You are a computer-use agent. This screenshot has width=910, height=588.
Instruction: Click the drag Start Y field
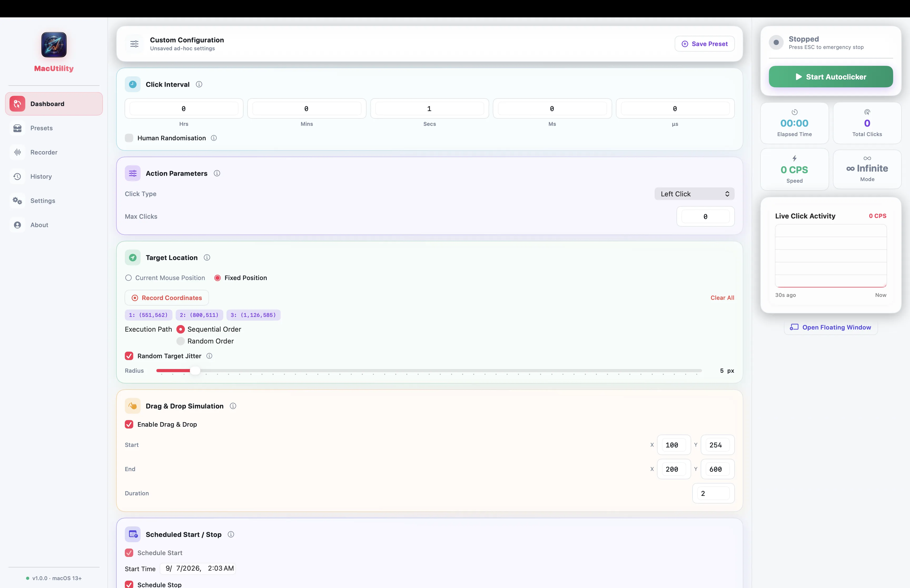pyautogui.click(x=718, y=445)
